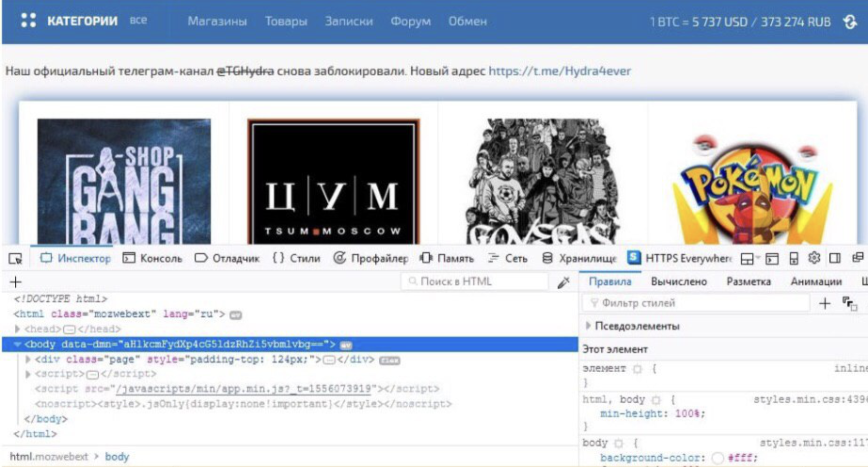Expand the collapsed script node
Image resolution: width=868 pixels, height=467 pixels.
pyautogui.click(x=28, y=374)
